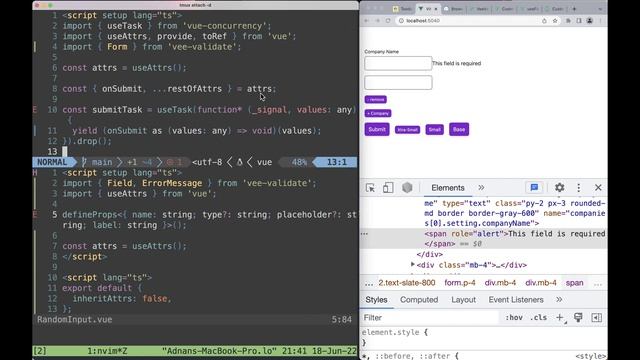Image resolution: width=640 pixels, height=360 pixels.
Task: Bookmark the page with the star icon
Action: pos(555,20)
